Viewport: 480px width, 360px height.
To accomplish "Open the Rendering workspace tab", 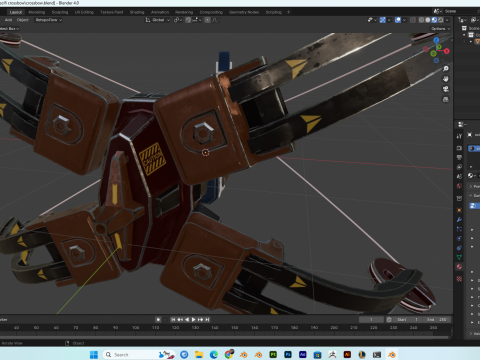I will coord(184,12).
